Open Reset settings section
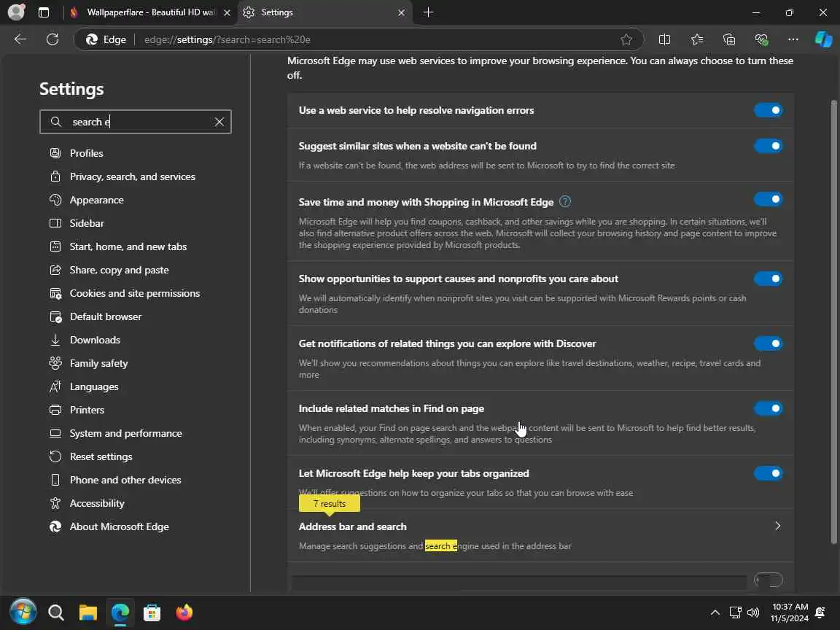The width and height of the screenshot is (840, 630). coord(101,456)
